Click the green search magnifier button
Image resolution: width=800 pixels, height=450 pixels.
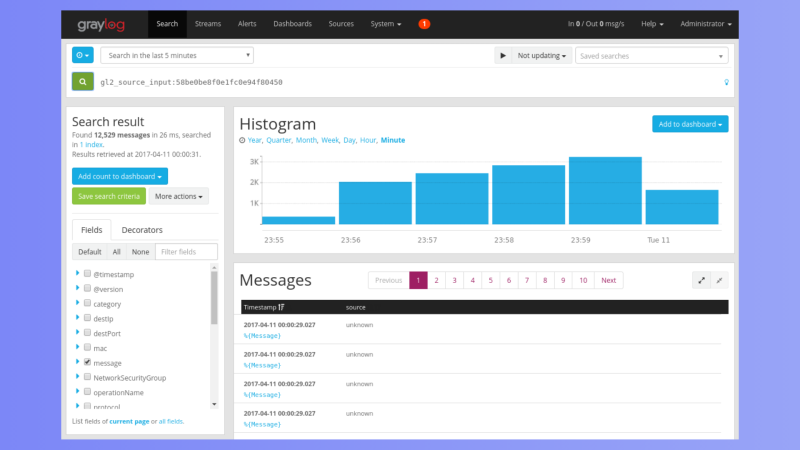(82, 82)
